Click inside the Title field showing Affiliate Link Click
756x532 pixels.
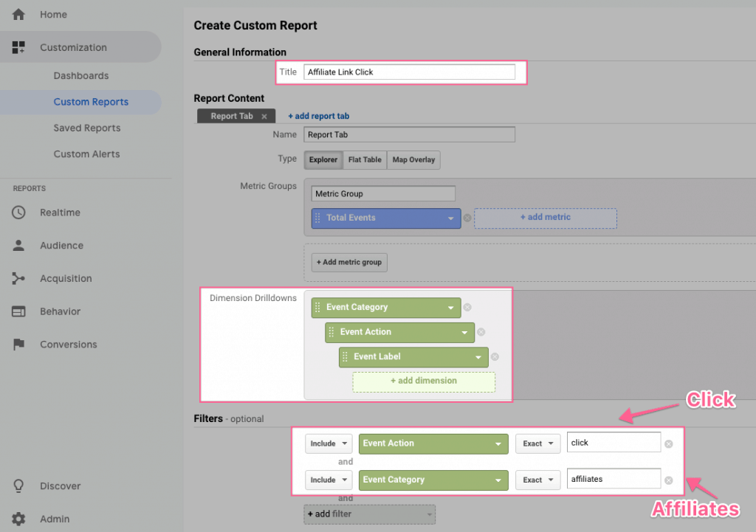click(410, 72)
